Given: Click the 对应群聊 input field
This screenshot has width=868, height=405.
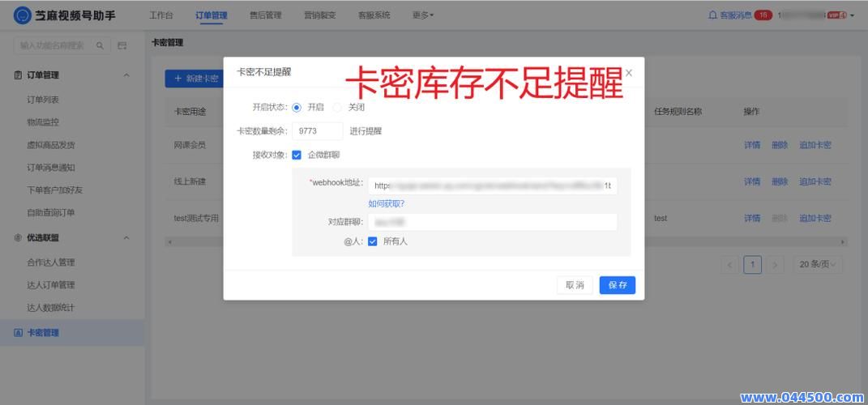Looking at the screenshot, I should coord(493,222).
